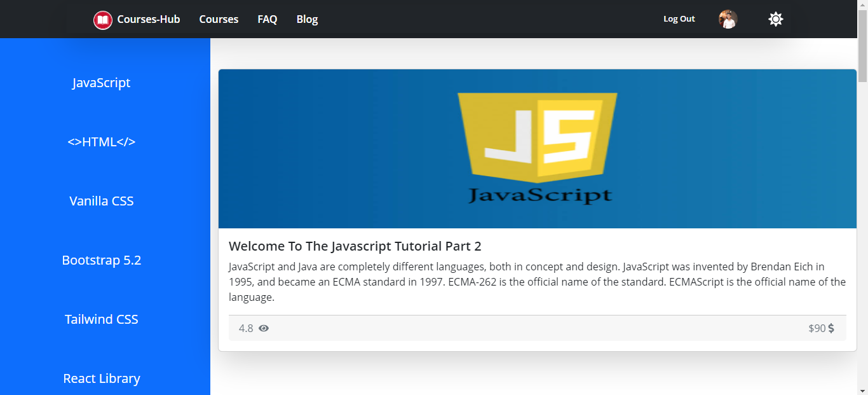This screenshot has height=395, width=868.
Task: Click the scrollbar down arrow
Action: coord(862,390)
